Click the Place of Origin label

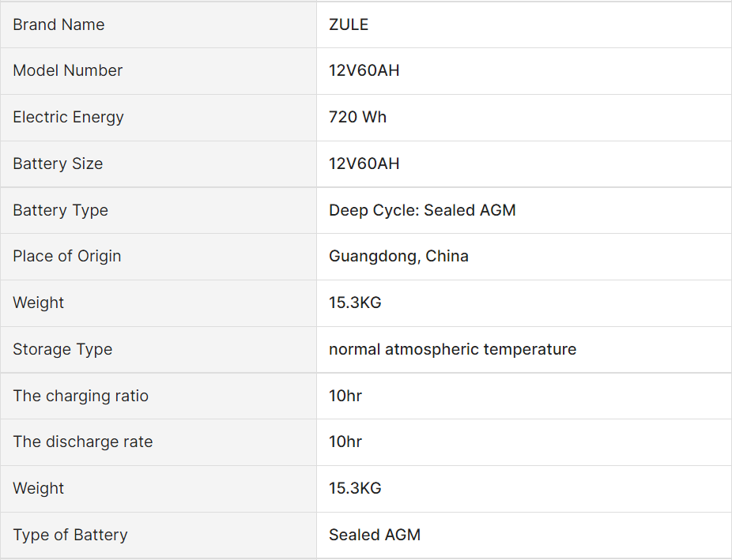pos(67,256)
